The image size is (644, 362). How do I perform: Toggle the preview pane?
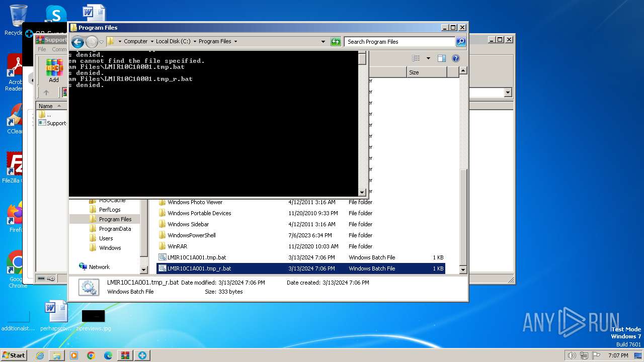pos(441,58)
